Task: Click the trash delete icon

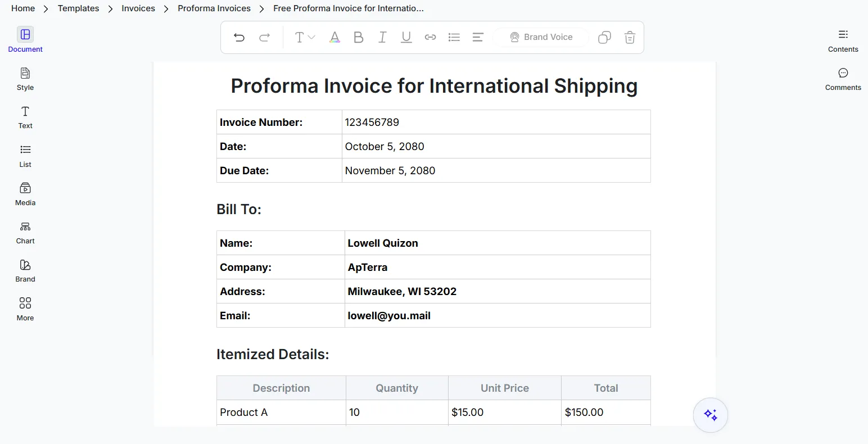Action: click(x=630, y=37)
